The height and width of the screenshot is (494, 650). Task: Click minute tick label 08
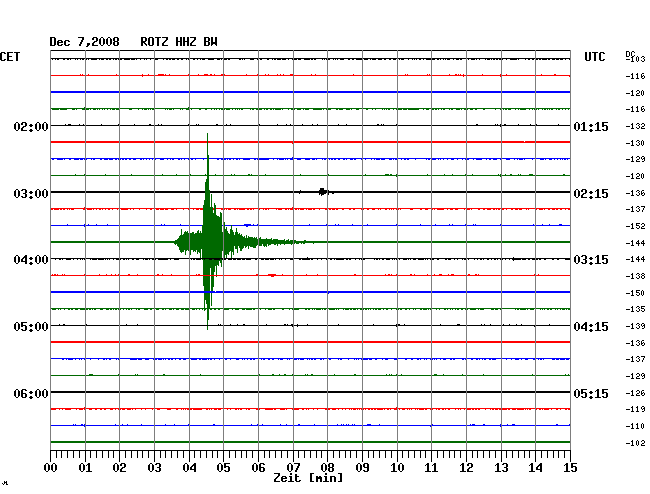tap(327, 467)
